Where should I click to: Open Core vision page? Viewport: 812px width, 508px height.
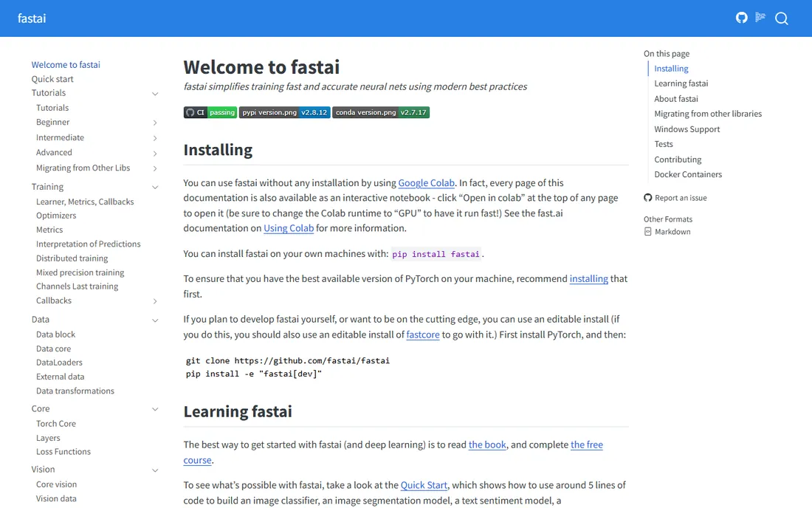pyautogui.click(x=56, y=484)
